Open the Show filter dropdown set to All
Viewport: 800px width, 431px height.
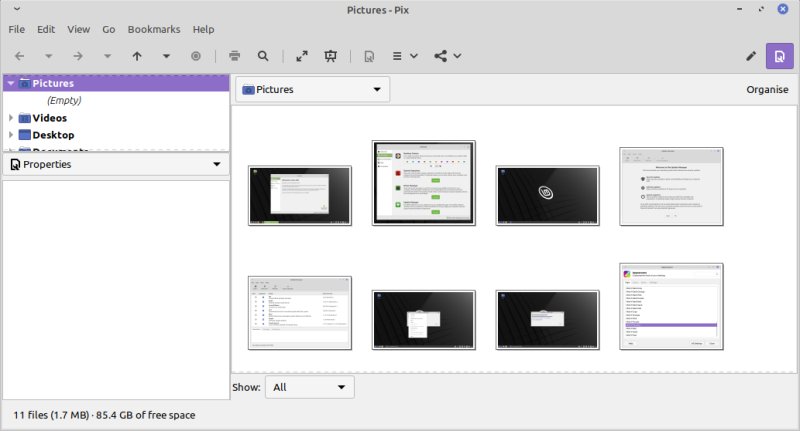click(309, 387)
